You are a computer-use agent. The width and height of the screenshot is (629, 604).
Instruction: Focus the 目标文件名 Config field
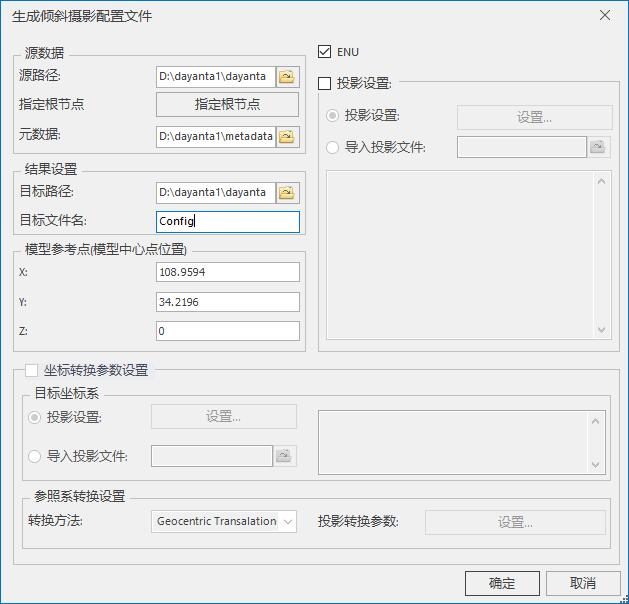tap(228, 222)
